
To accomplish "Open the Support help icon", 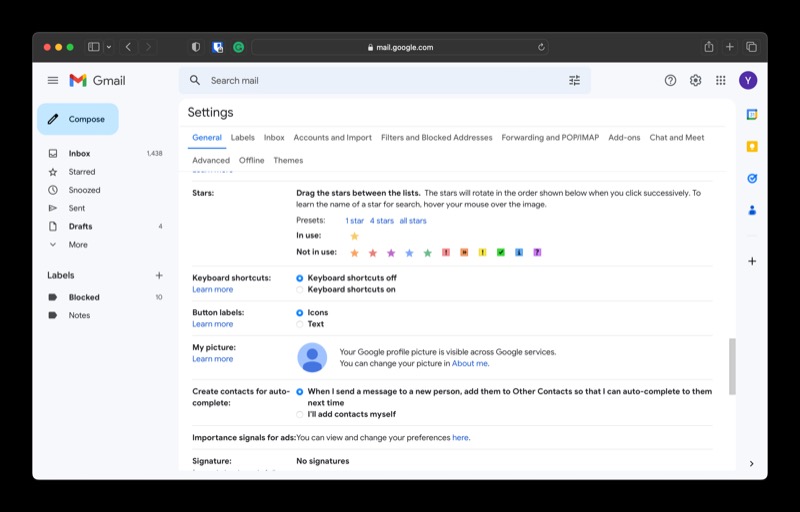I will pyautogui.click(x=670, y=81).
